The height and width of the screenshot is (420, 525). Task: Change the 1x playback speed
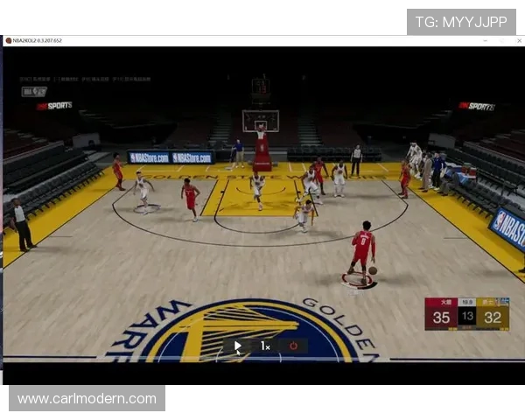coord(265,346)
